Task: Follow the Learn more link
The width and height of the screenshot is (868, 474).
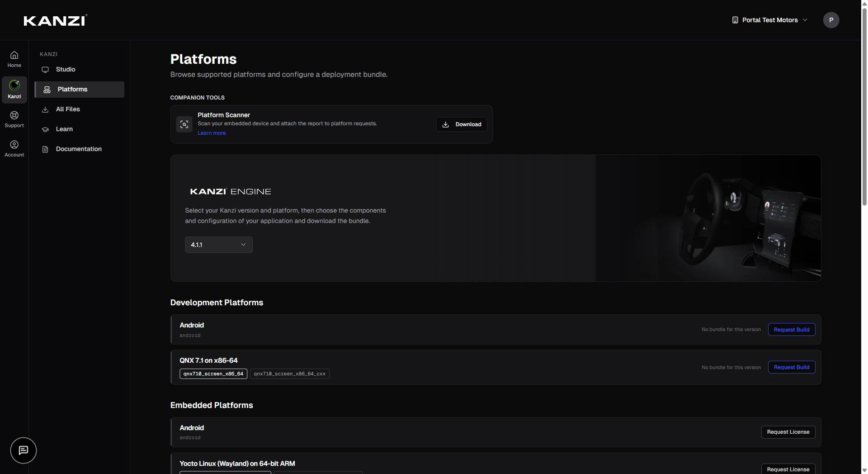Action: click(212, 133)
